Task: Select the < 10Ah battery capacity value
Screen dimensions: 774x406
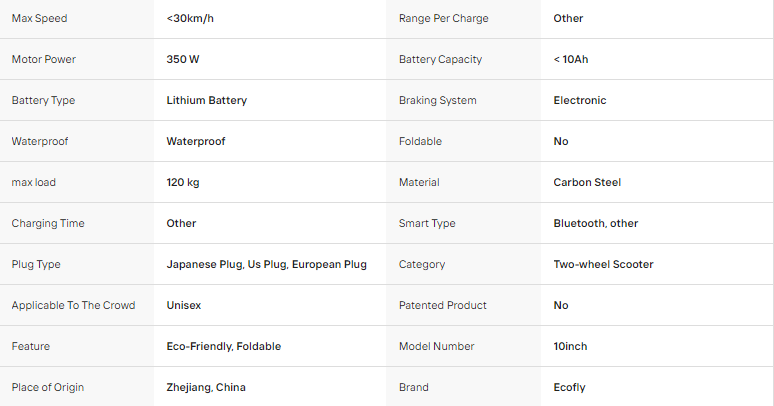Action: click(571, 59)
